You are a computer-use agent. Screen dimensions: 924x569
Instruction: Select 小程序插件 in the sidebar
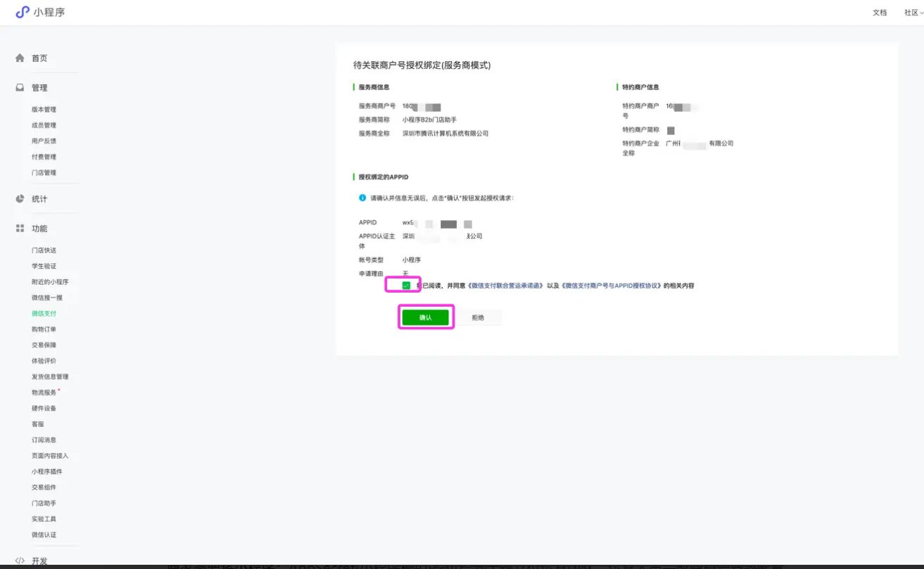pos(47,472)
